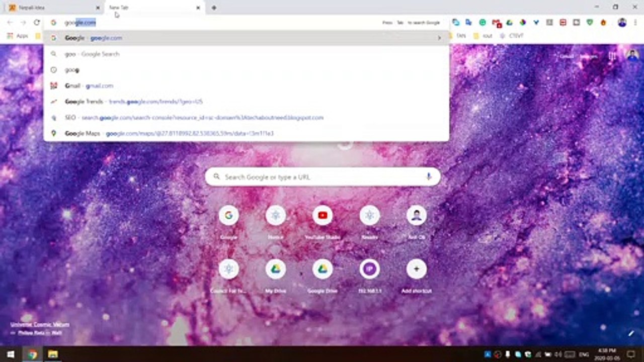Viewport: 644px width, 362px height.
Task: Open the Universe Cosmic Vacuum wallpaper credit link
Action: [x=40, y=324]
